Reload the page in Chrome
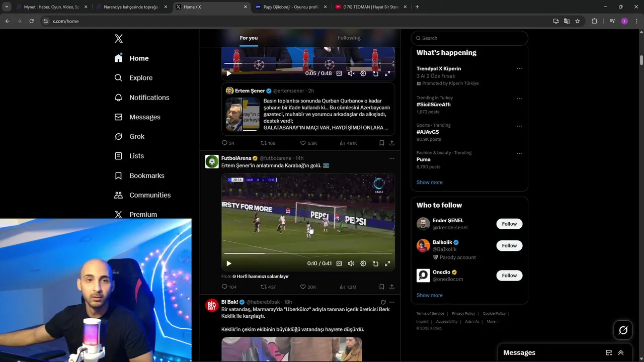 (32, 21)
